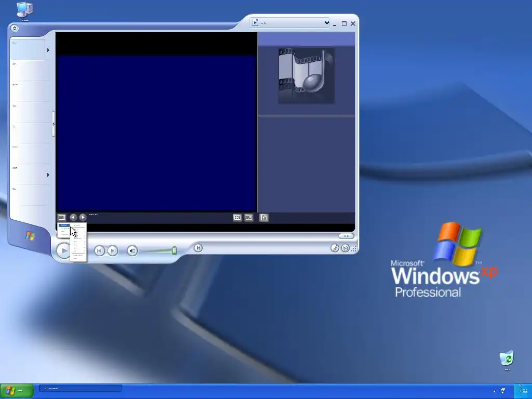Click the Previous track button
The image size is (532, 399).
99,251
